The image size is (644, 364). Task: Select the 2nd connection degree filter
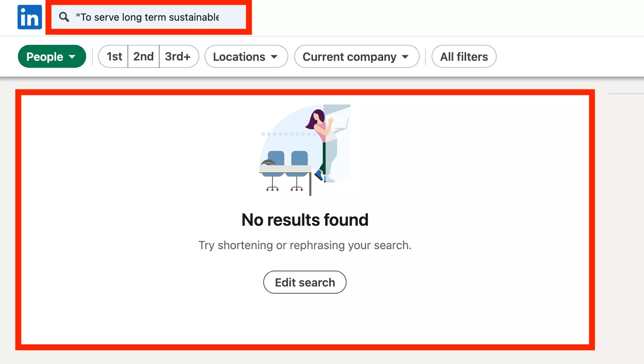(143, 56)
